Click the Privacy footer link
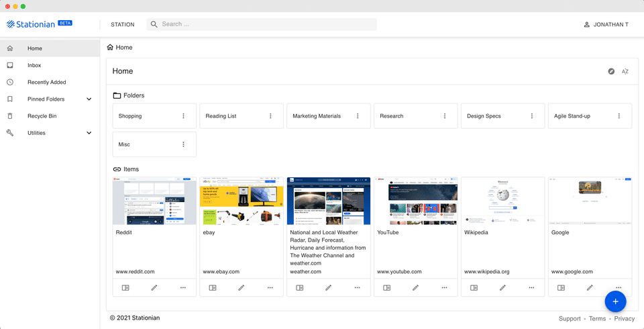 click(x=625, y=318)
